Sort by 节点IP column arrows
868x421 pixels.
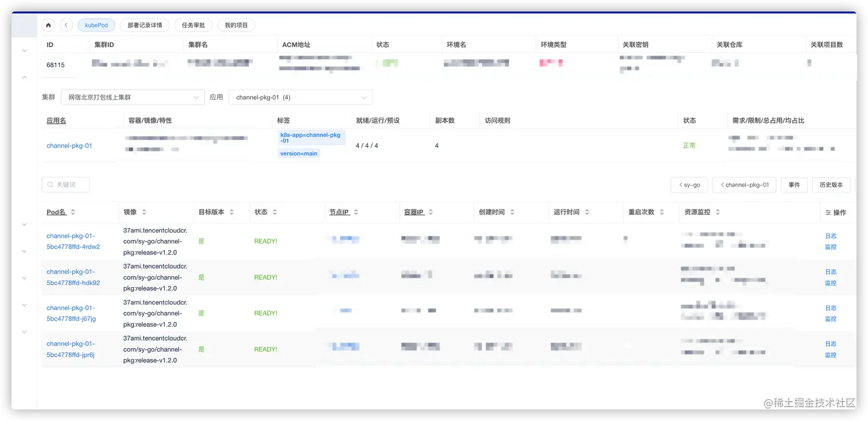356,212
